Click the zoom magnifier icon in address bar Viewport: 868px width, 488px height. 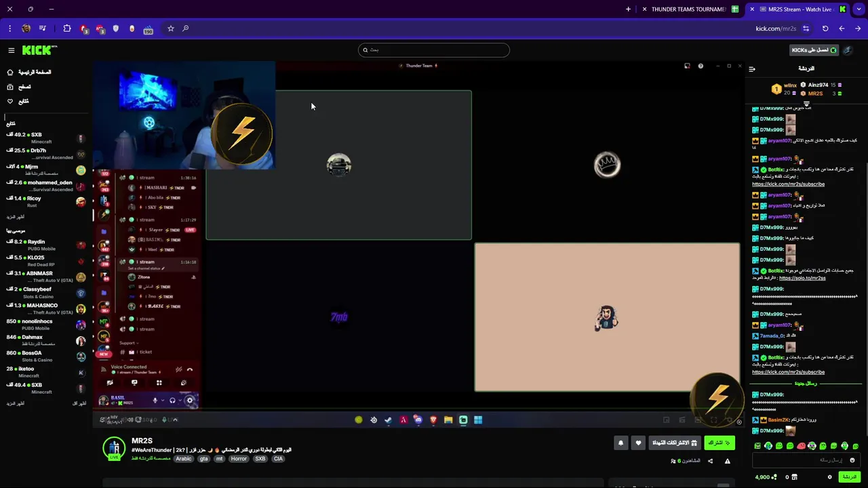pos(186,28)
